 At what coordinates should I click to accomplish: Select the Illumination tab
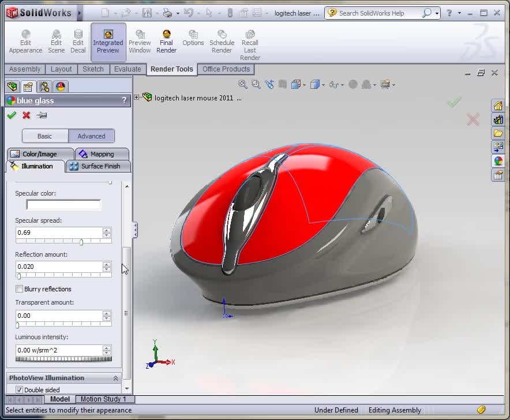point(36,166)
